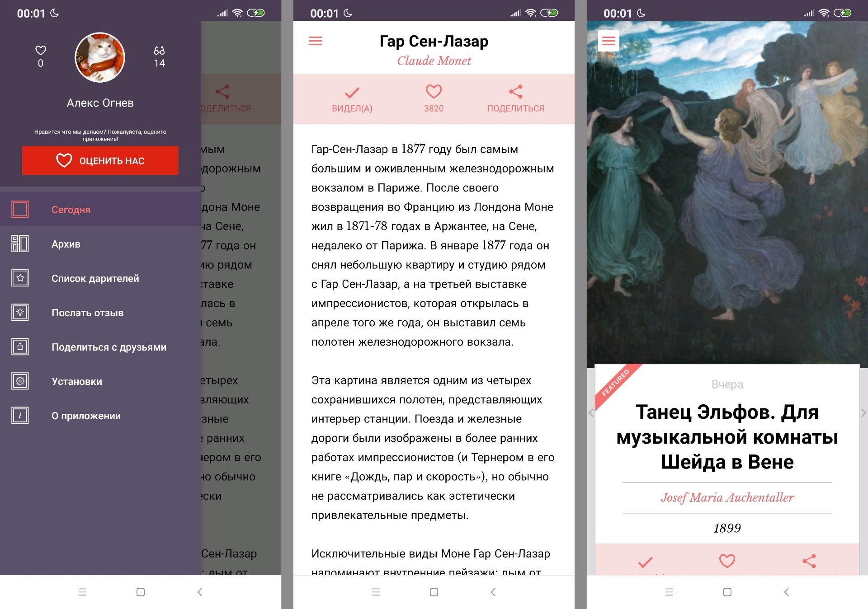868x609 pixels.
Task: Go to previous painting with left chevron
Action: (x=591, y=412)
